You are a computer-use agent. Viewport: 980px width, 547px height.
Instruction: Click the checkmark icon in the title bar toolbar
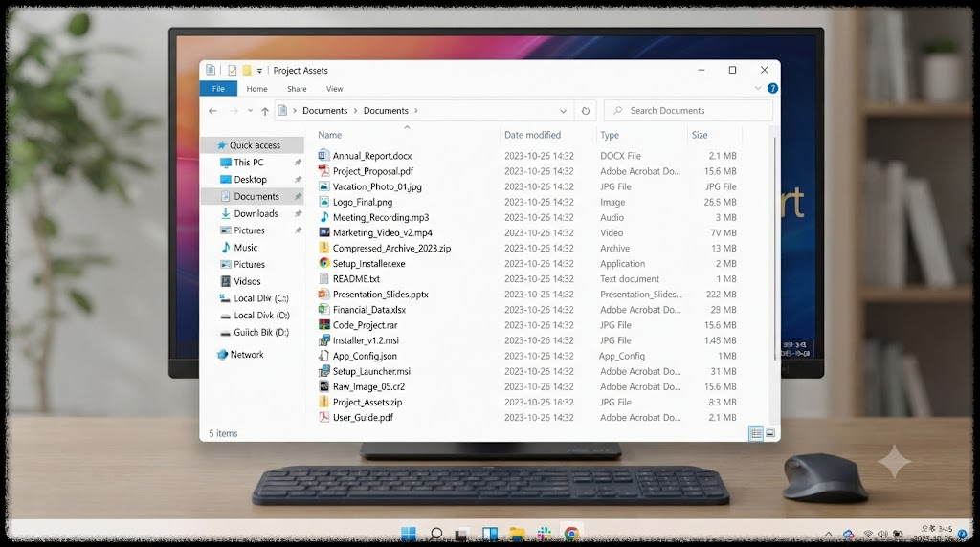[x=232, y=71]
